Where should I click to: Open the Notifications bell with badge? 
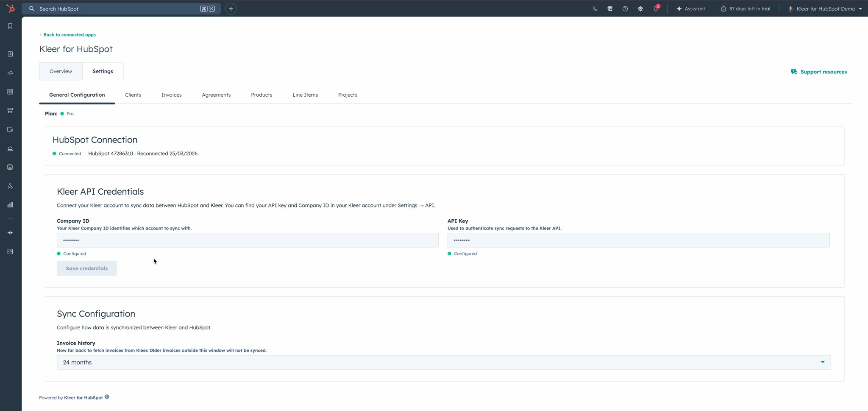[x=656, y=8]
